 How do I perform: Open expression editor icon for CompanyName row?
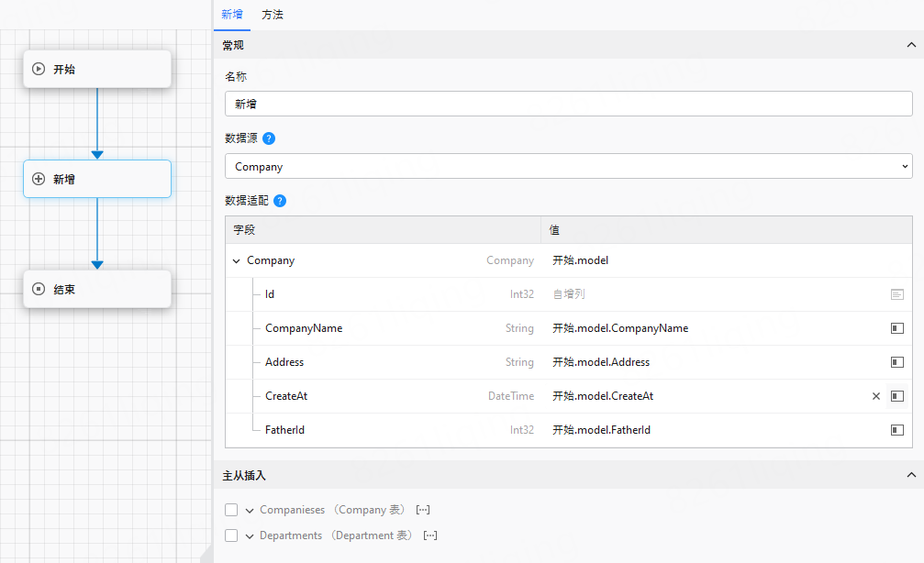896,328
